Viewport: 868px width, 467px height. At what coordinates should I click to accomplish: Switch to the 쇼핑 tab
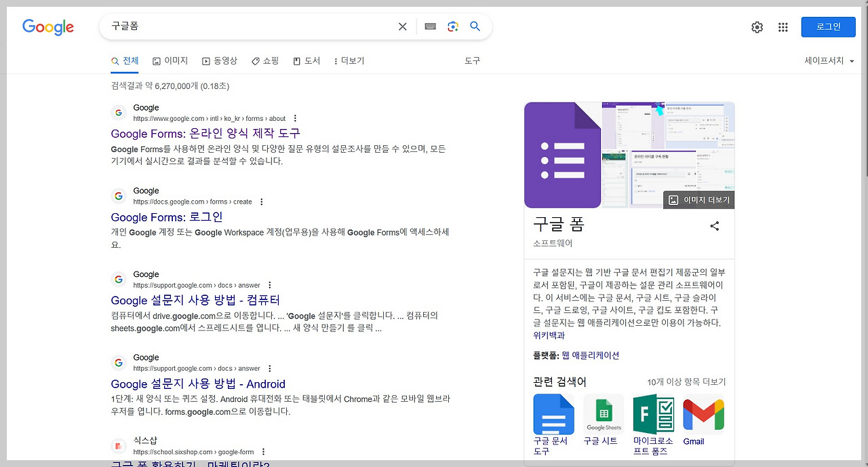265,61
